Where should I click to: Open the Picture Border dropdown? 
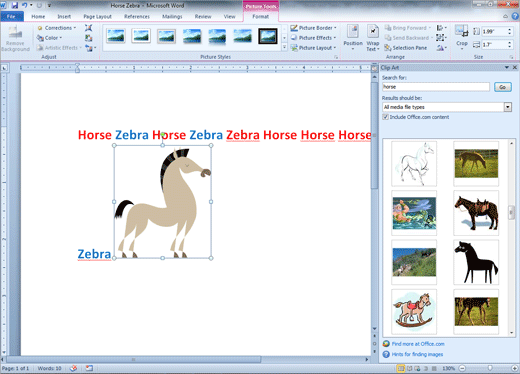click(313, 28)
